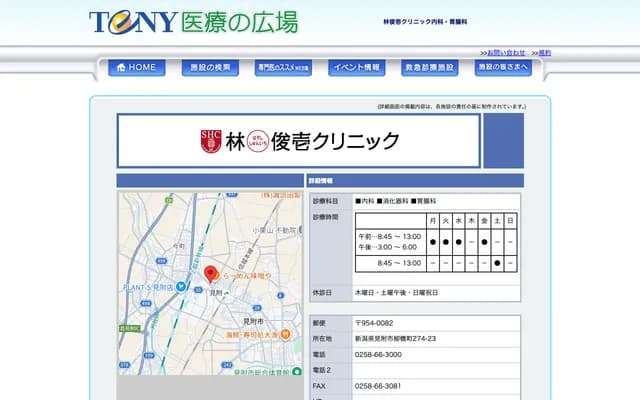Click the red SHC shield emblem
The width and height of the screenshot is (640, 400).
211,141
